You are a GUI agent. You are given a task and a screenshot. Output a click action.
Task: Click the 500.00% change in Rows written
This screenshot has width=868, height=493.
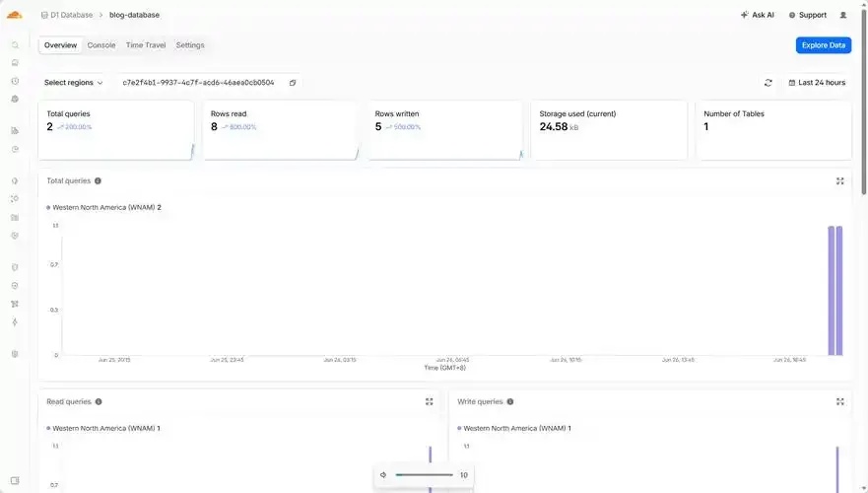[x=404, y=127]
